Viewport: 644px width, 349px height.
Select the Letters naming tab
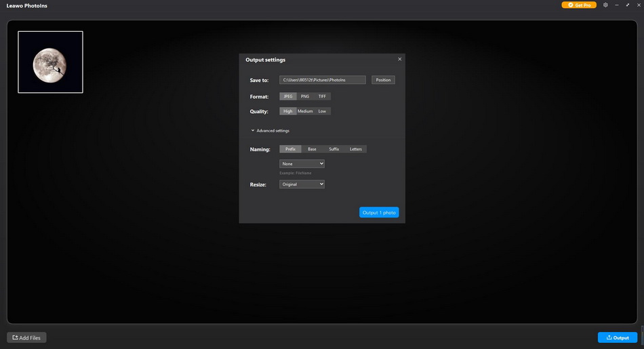356,148
